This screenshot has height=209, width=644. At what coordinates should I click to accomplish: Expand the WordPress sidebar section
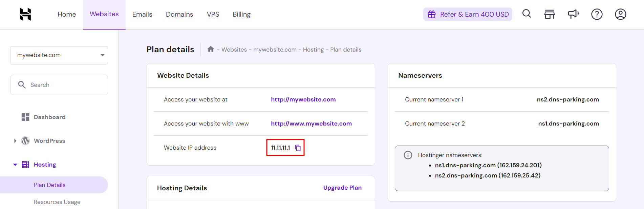(x=15, y=141)
